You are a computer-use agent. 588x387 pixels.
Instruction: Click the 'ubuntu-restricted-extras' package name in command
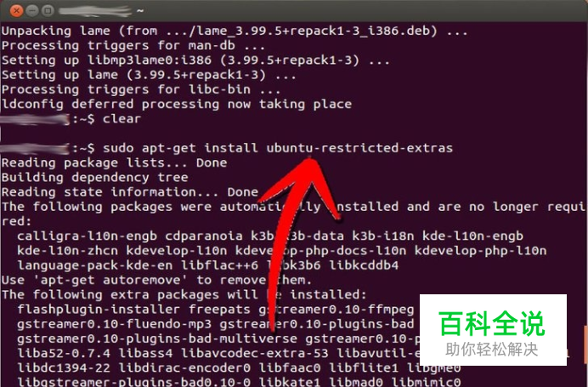pos(359,148)
